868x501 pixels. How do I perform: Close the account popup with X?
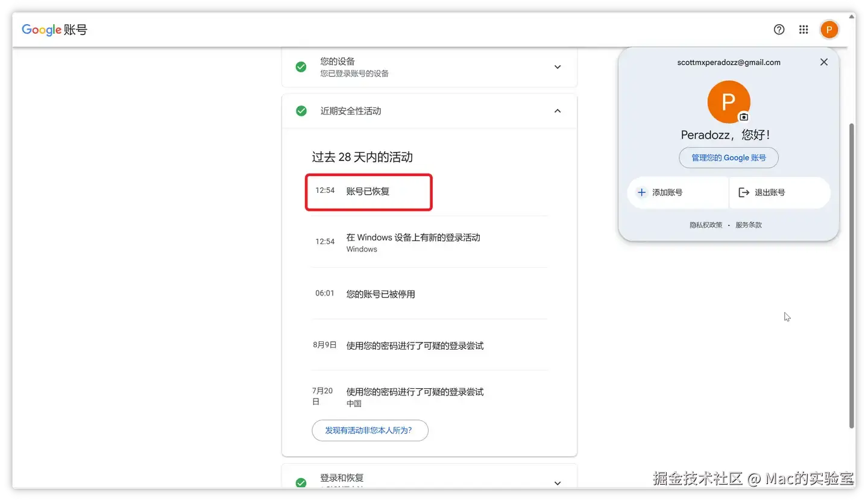[824, 62]
